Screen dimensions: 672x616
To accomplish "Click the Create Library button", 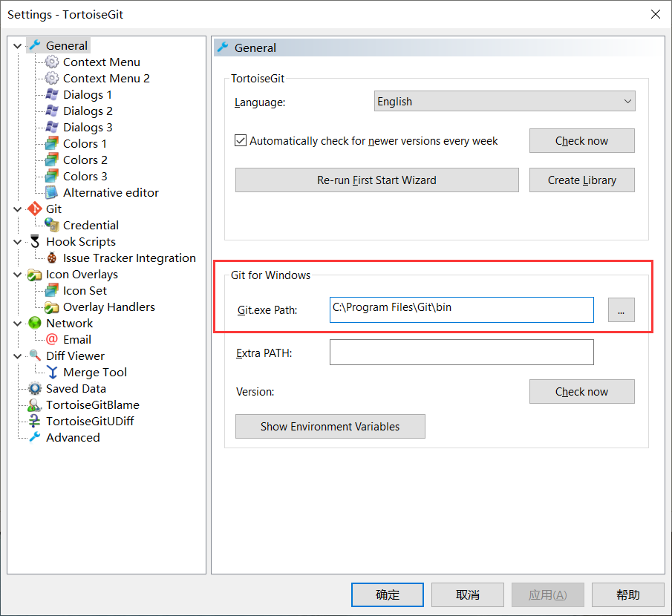I will coord(581,180).
